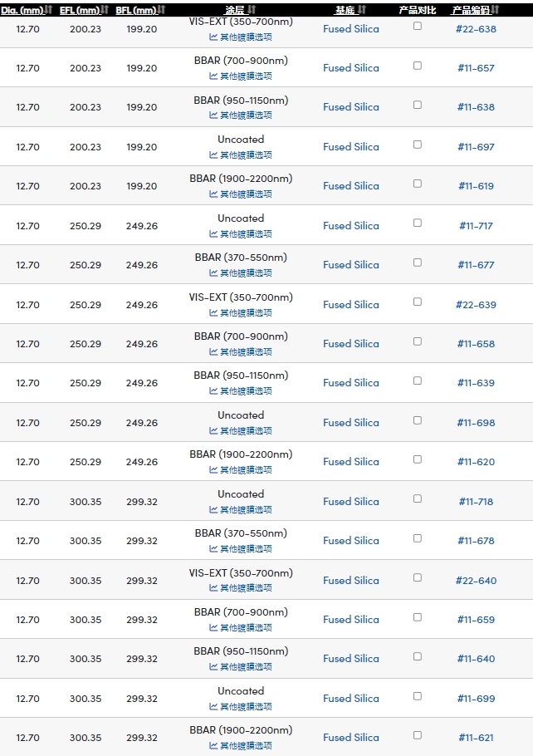Screen dimensions: 533x756
Task: Click chart icon in #22-639 VIS-EXT row
Action: click(213, 313)
